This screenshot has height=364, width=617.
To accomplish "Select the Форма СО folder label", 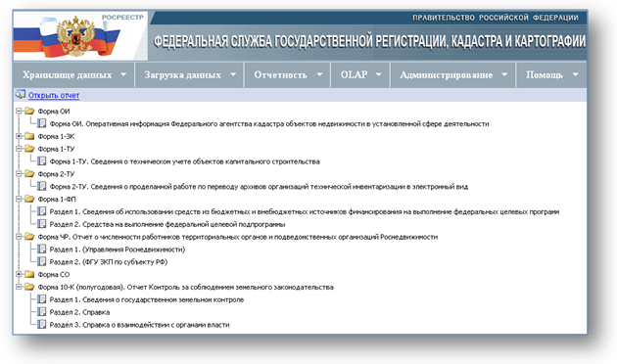I will pos(54,275).
